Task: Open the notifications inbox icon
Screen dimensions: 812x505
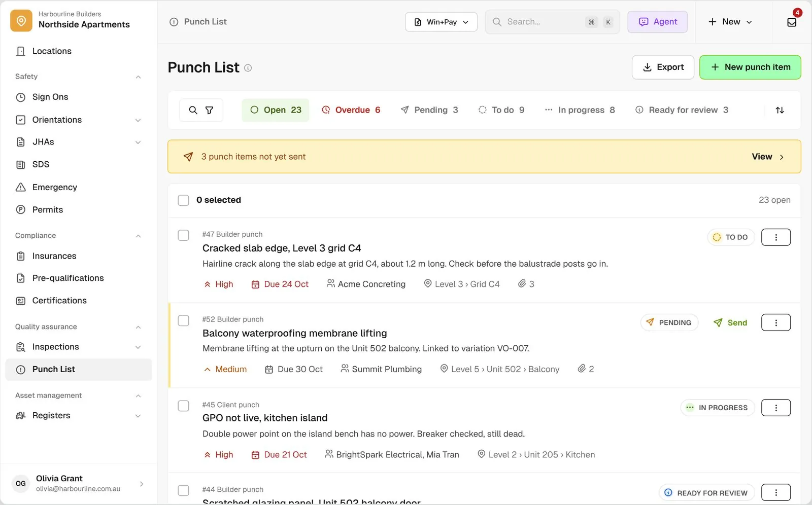Action: (x=792, y=22)
